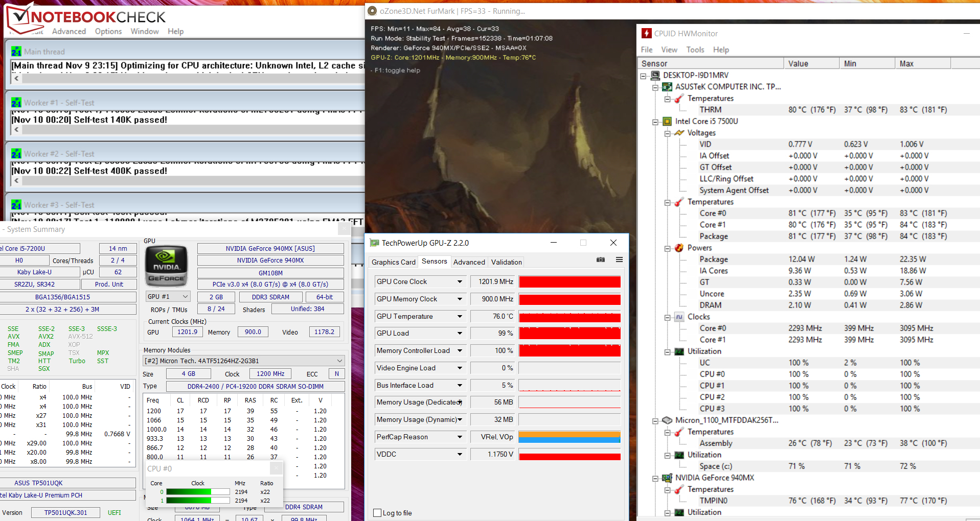Collapse the DESKTOP-I9D1MRV tree node
980x521 pixels.
(643, 76)
